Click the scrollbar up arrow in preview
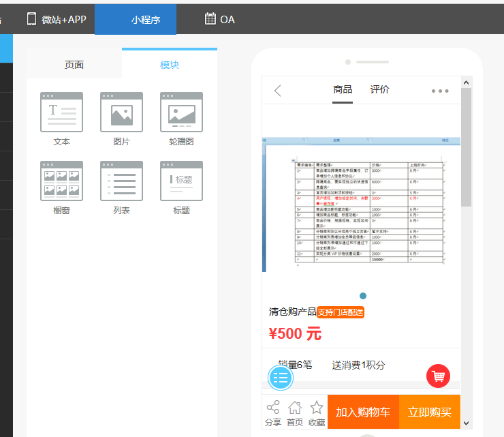 (466, 82)
